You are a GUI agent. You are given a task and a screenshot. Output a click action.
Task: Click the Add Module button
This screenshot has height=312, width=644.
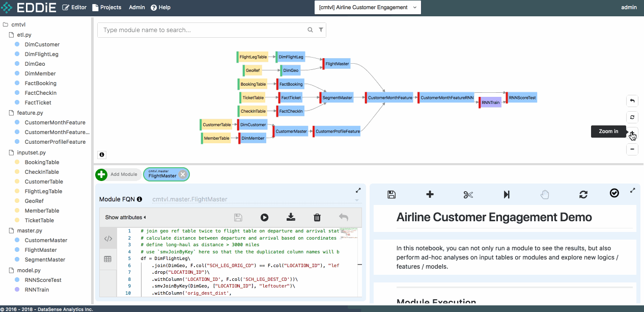point(118,174)
